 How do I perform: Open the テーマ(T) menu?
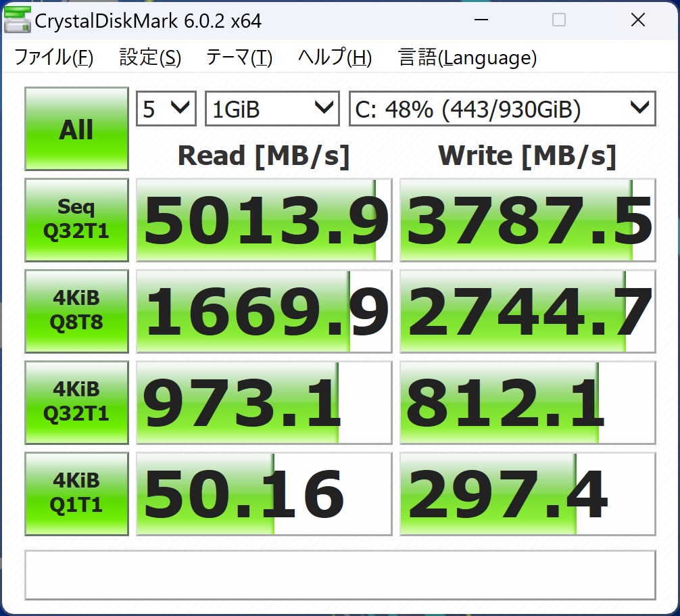(239, 57)
